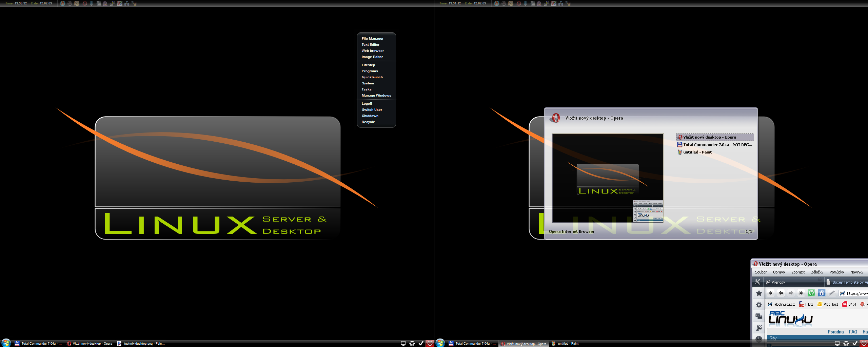
Task: Click Start orb on taskbar with untitled - Paint
Action: 440,343
